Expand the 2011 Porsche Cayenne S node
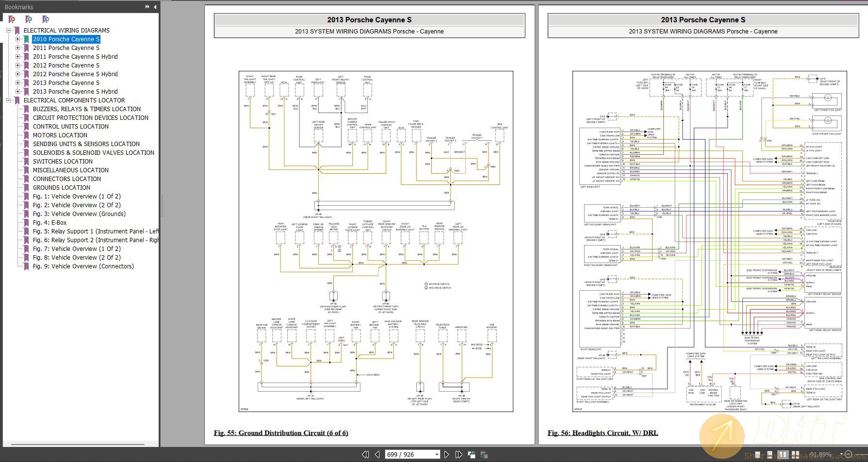The image size is (868, 462). (17, 48)
